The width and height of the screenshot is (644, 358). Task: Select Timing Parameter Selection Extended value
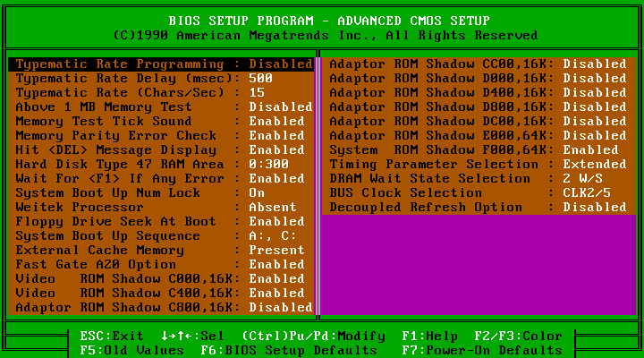(594, 165)
